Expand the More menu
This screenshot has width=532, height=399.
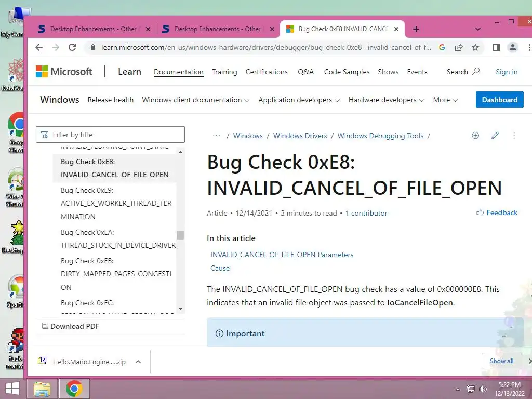click(445, 100)
